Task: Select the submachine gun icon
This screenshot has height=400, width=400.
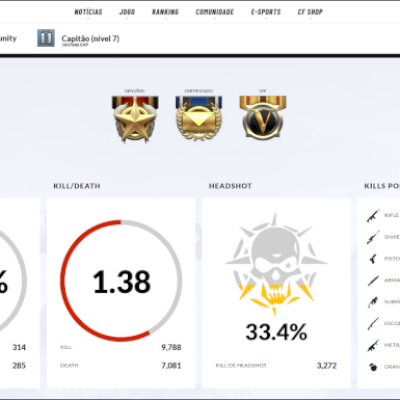Action: click(373, 302)
